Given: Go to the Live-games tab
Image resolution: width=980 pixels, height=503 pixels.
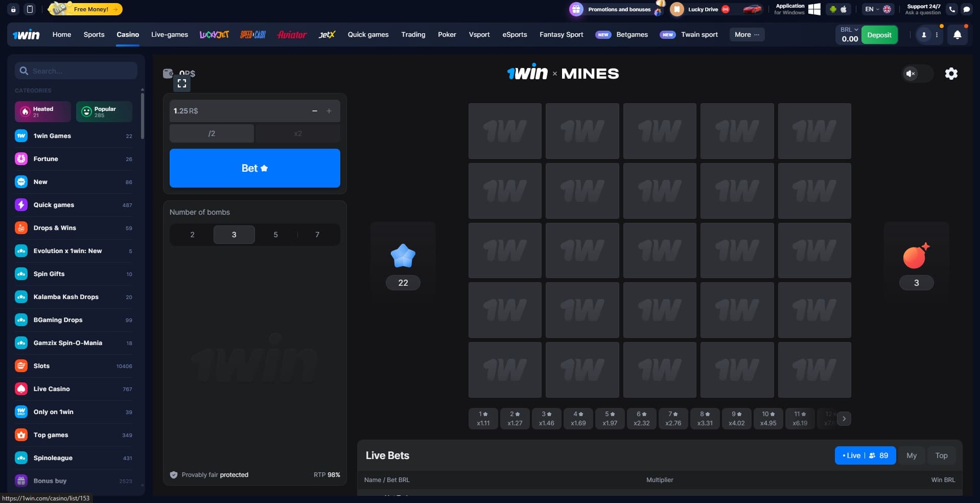Looking at the screenshot, I should click(170, 35).
